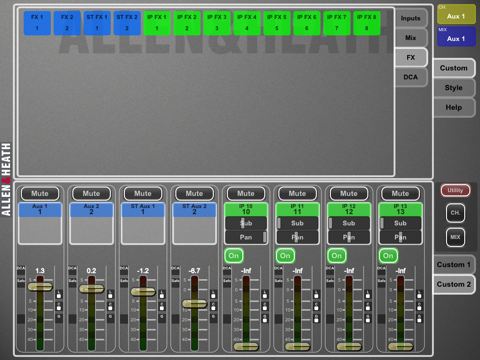Click the CH. round button

[x=455, y=213]
